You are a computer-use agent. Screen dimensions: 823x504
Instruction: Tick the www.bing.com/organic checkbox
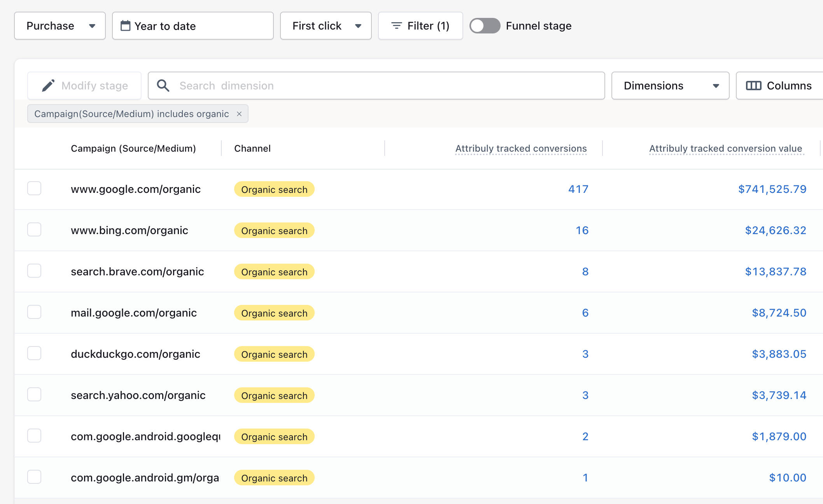click(34, 230)
